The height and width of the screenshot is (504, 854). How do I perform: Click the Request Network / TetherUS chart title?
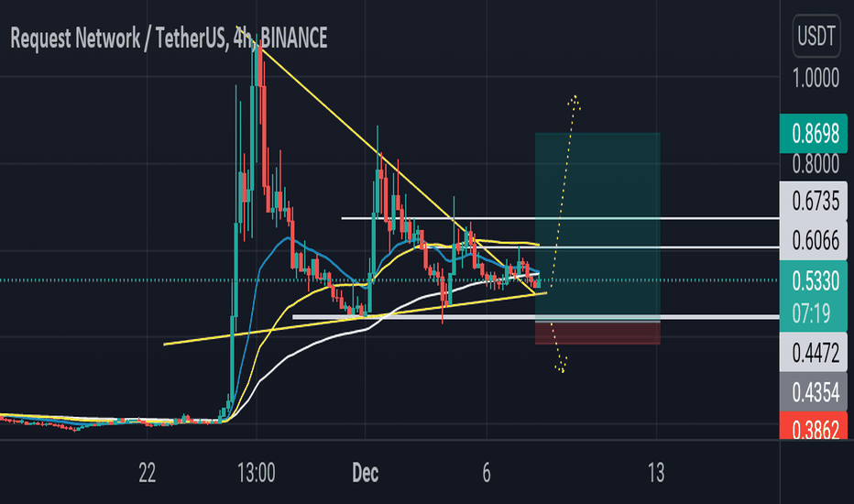[169, 38]
